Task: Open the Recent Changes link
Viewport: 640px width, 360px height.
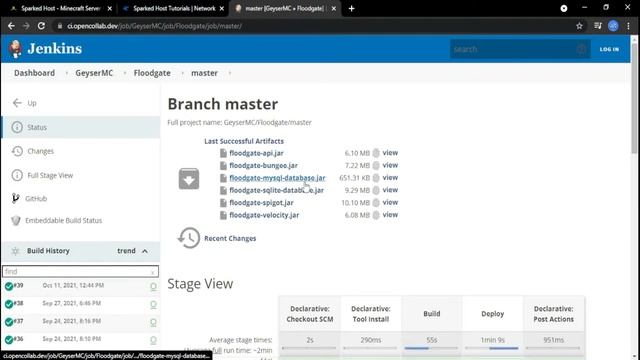Action: (230, 238)
